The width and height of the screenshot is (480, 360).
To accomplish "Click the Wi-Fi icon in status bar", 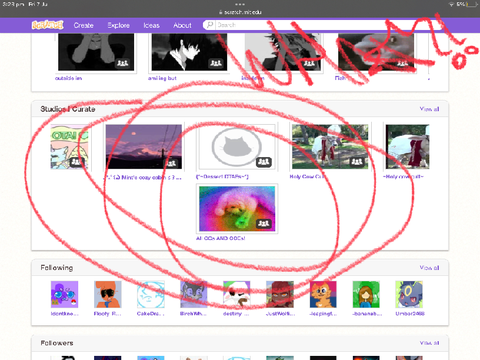I will point(451,4).
